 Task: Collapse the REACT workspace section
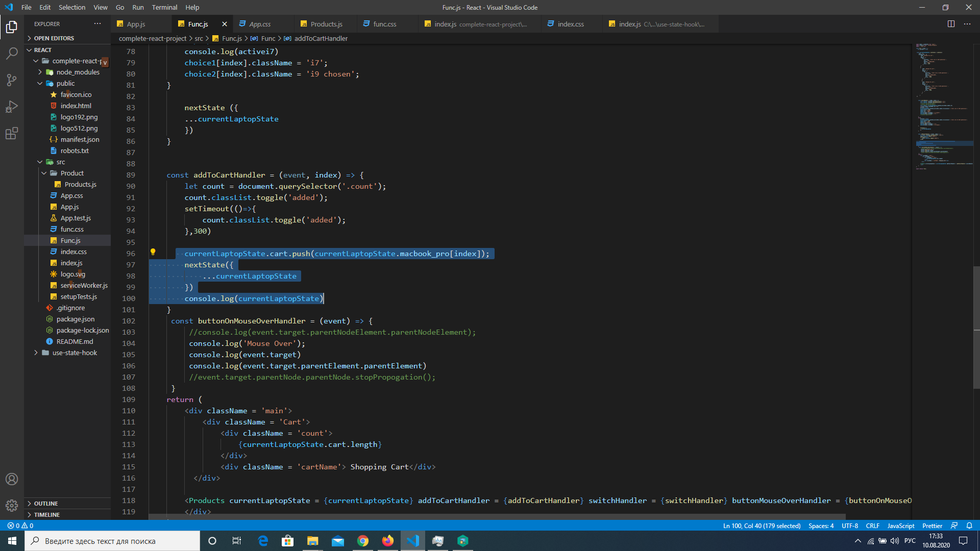point(67,50)
